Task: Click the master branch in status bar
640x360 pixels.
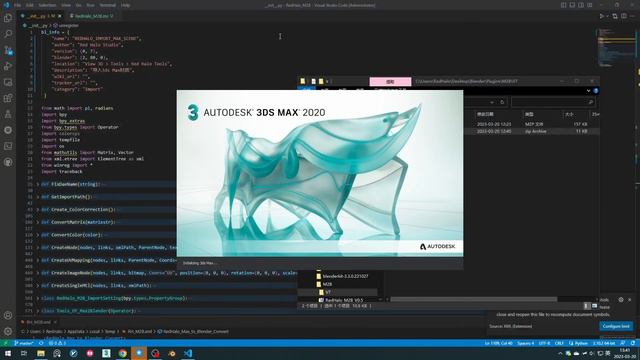Action: tap(24, 343)
